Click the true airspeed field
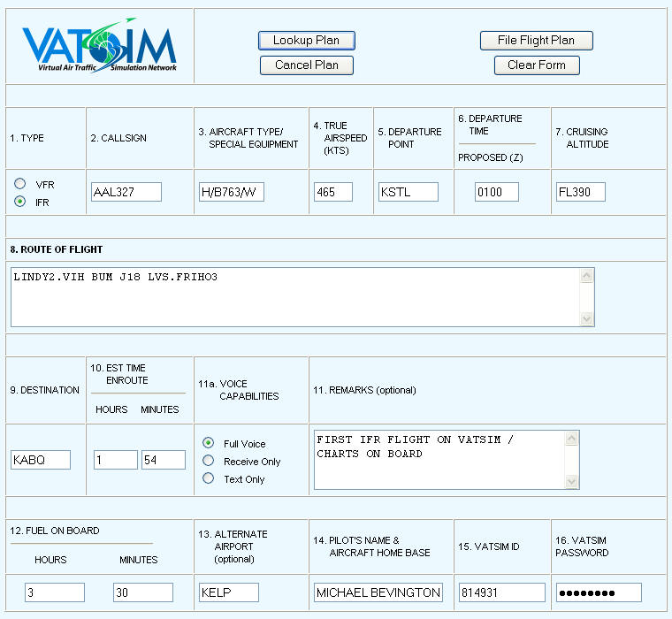This screenshot has height=619, width=672. click(x=332, y=192)
